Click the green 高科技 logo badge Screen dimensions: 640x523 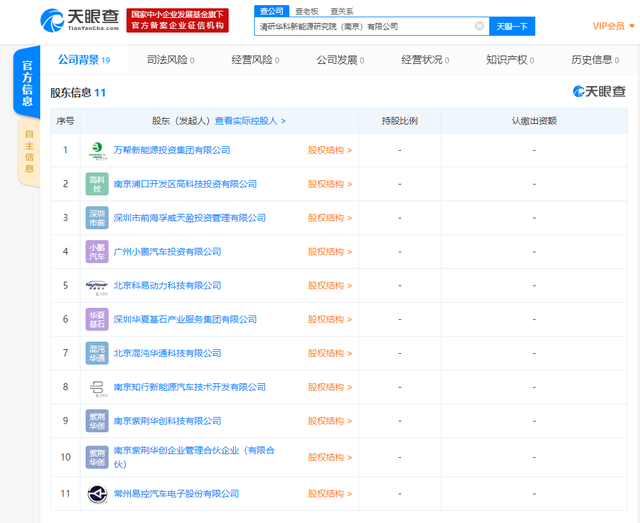[x=97, y=184]
